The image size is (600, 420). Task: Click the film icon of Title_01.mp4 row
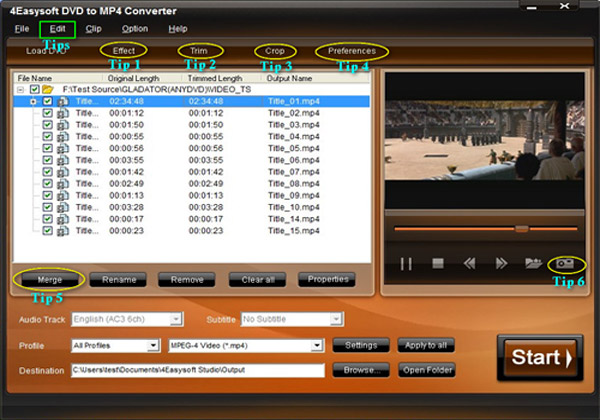(63, 101)
